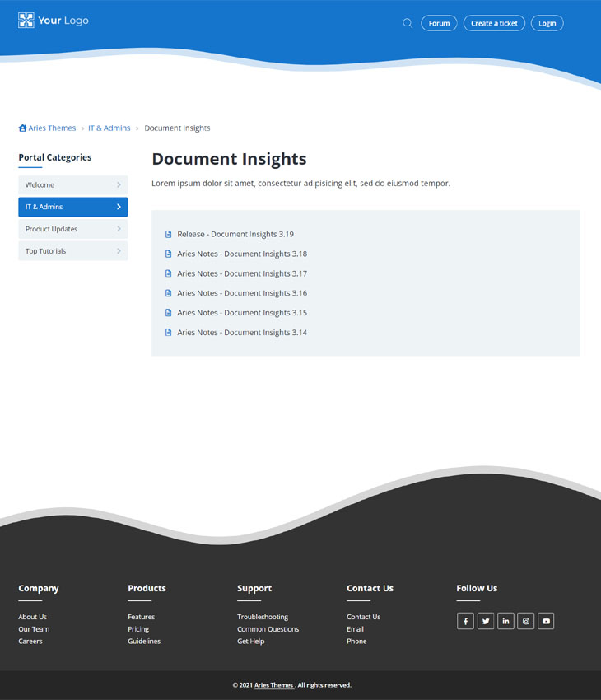Expand the Welcome category chevron
Image resolution: width=601 pixels, height=700 pixels.
click(119, 185)
